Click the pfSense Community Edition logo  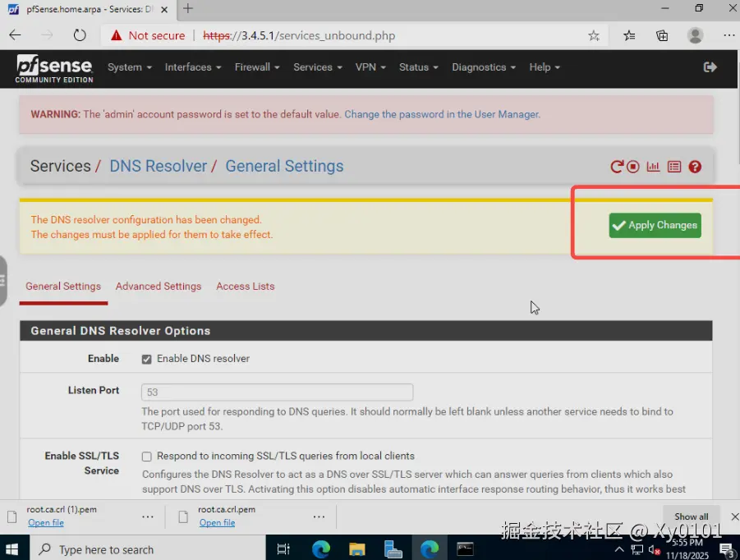54,69
